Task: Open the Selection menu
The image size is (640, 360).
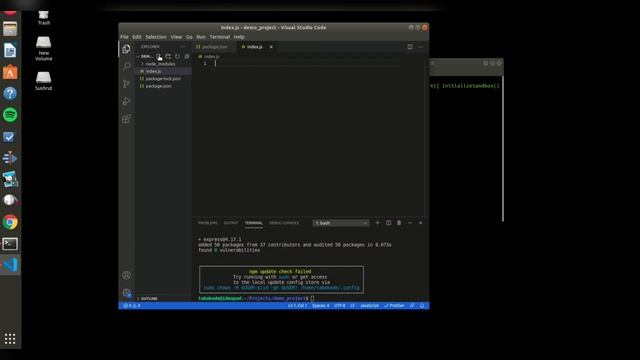Action: 156,37
